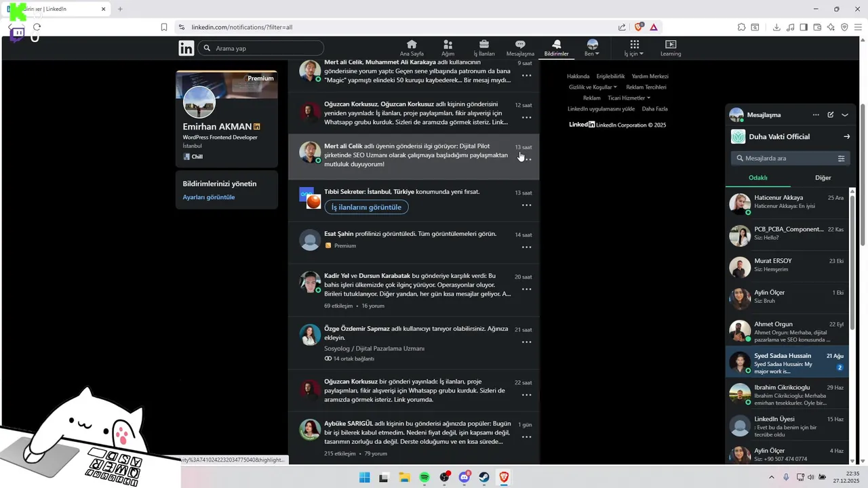The width and height of the screenshot is (868, 488).
Task: Open the Learning icon in navbar
Action: pos(671,48)
